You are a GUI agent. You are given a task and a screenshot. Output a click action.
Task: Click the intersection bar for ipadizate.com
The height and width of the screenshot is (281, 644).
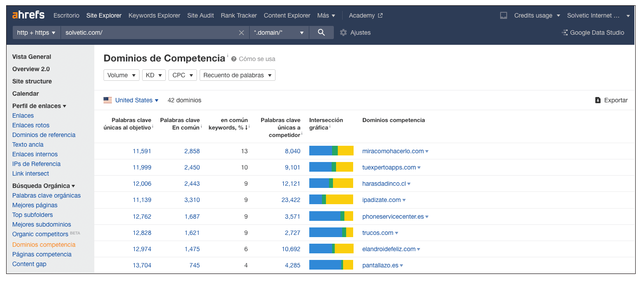331,200
